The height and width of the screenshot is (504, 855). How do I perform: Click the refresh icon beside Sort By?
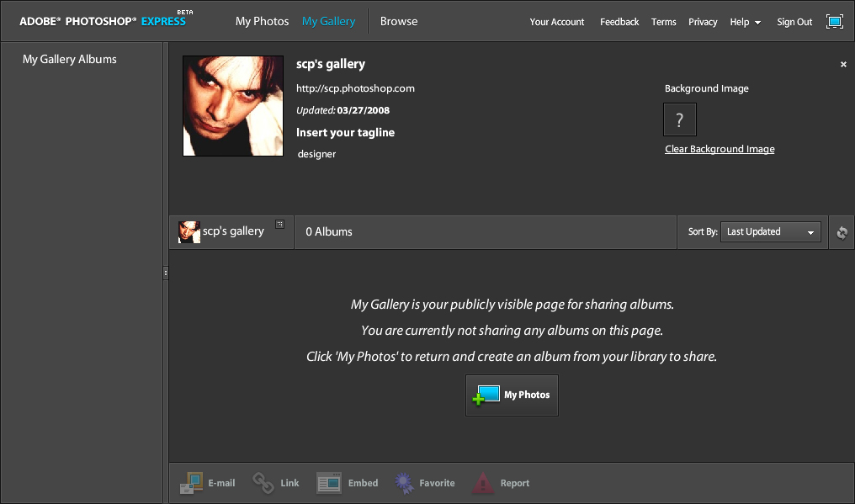coord(842,233)
